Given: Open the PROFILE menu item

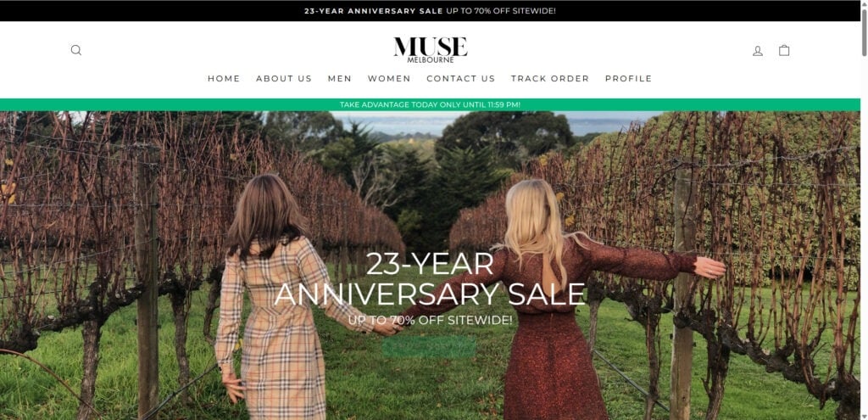Looking at the screenshot, I should [628, 79].
